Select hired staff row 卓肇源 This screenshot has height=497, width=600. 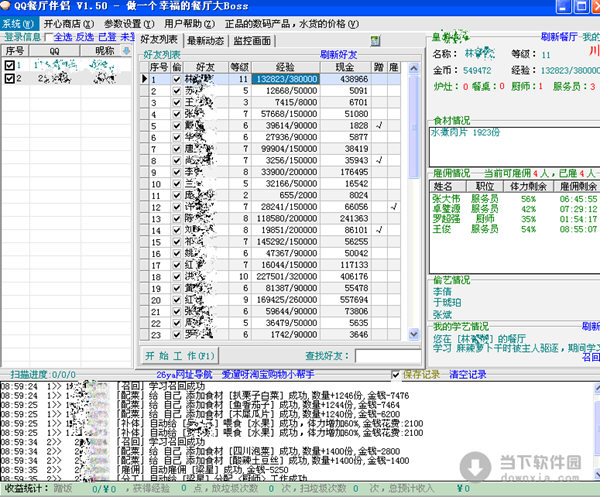[x=515, y=209]
